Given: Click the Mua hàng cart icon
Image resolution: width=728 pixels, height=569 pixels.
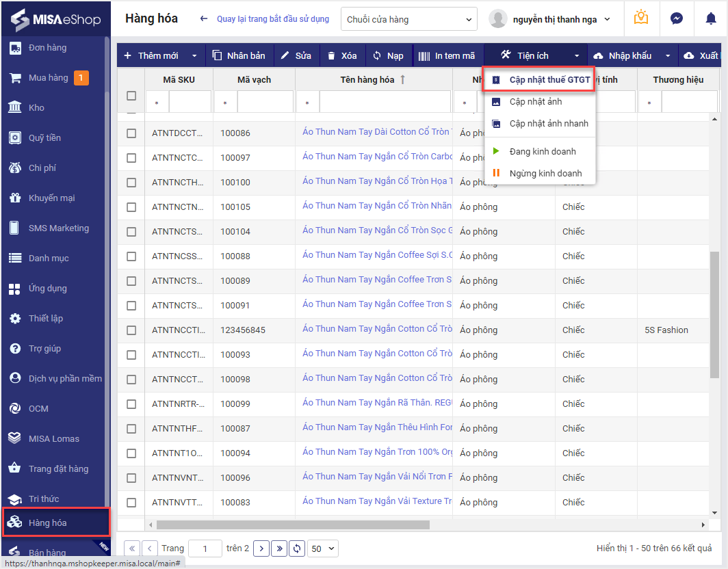Looking at the screenshot, I should click(15, 78).
